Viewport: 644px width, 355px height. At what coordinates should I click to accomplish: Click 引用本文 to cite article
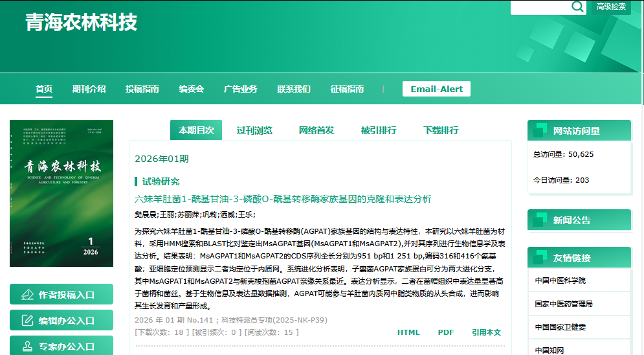(x=486, y=332)
